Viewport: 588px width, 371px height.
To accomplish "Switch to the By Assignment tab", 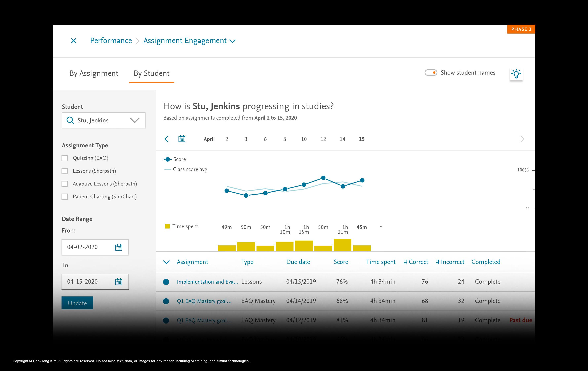I will [x=93, y=73].
